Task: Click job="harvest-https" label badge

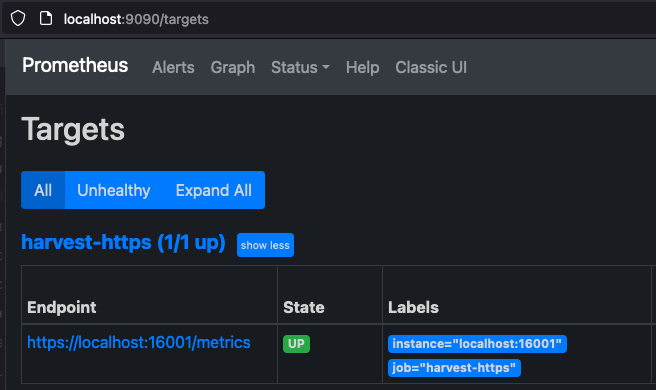Action: (x=454, y=368)
